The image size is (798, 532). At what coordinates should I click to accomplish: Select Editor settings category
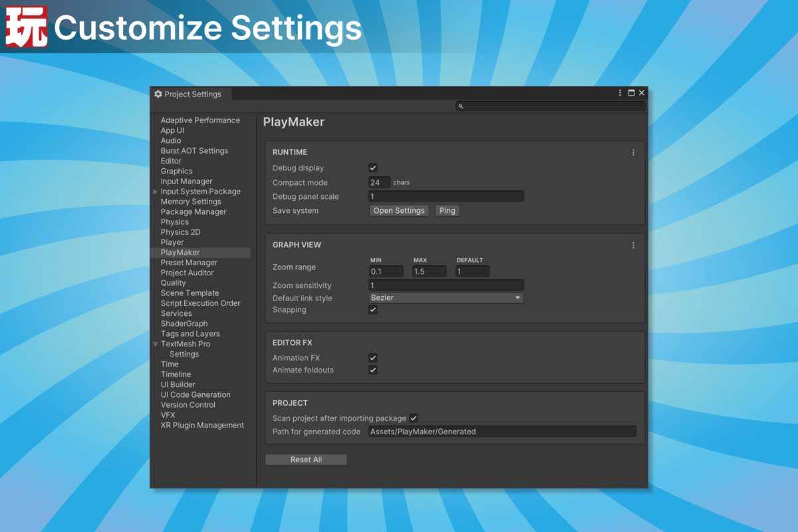(x=171, y=161)
